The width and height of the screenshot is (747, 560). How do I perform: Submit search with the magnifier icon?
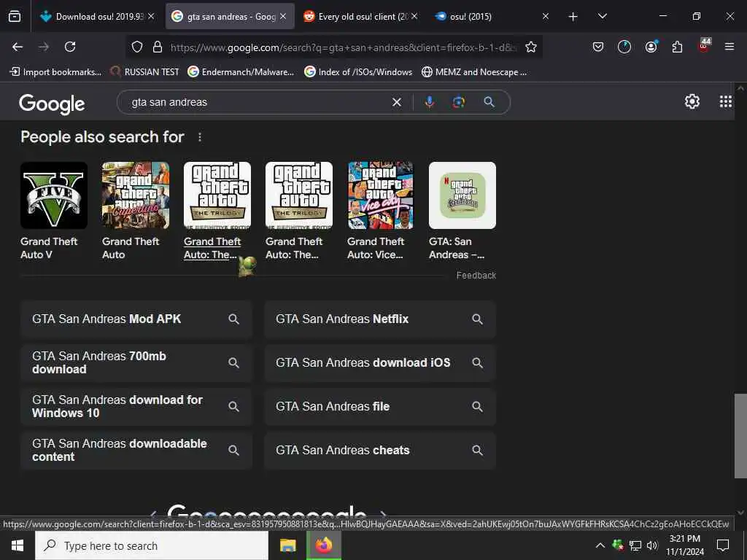pyautogui.click(x=489, y=102)
